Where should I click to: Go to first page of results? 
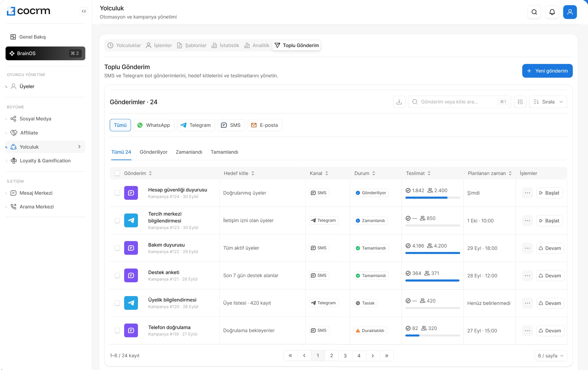point(290,355)
